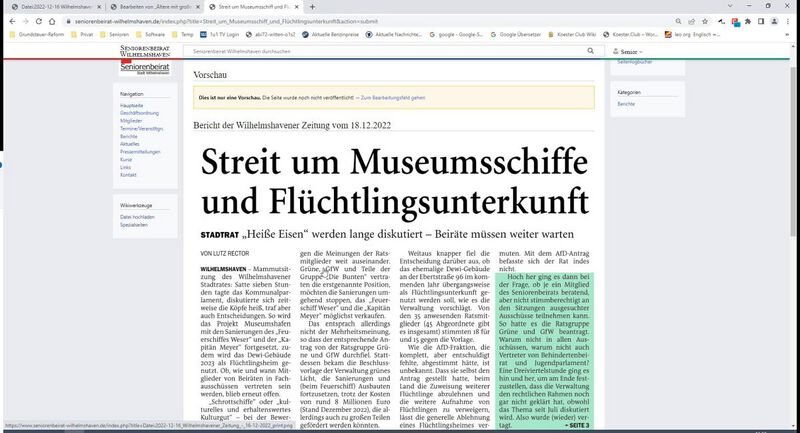Open the abi72-witten-o1s2 bookmark

click(x=270, y=35)
